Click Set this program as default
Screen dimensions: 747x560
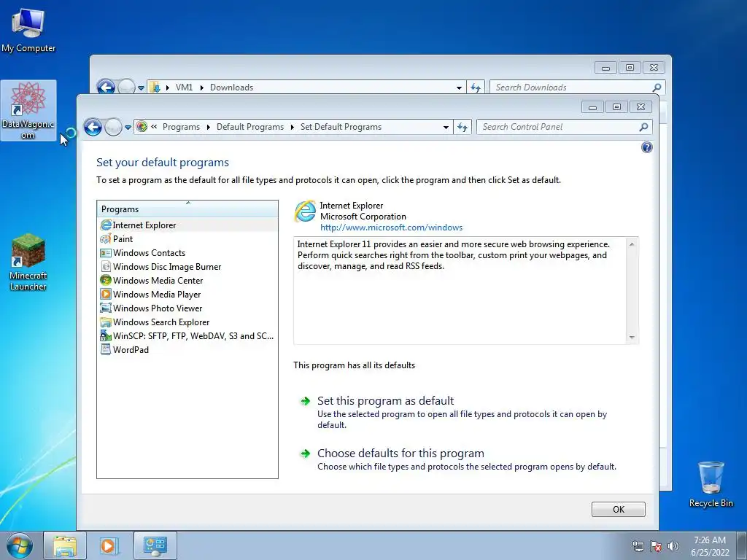(x=385, y=400)
